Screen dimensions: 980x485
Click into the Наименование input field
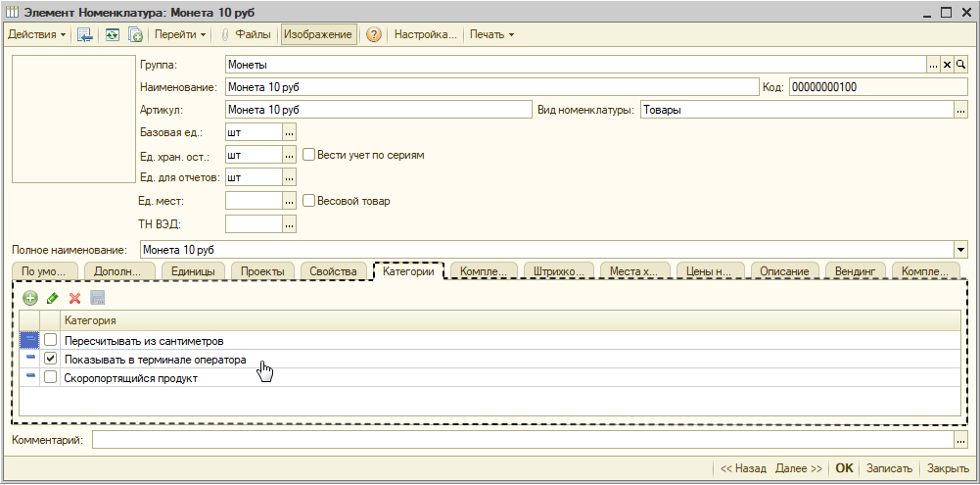(x=491, y=87)
